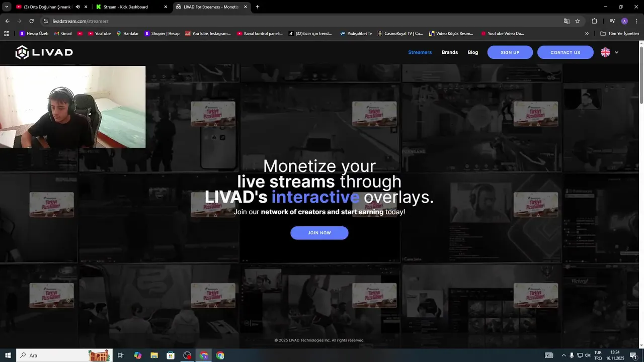Open the OBS Studio taskbar icon
The image size is (644, 362).
[x=187, y=355]
